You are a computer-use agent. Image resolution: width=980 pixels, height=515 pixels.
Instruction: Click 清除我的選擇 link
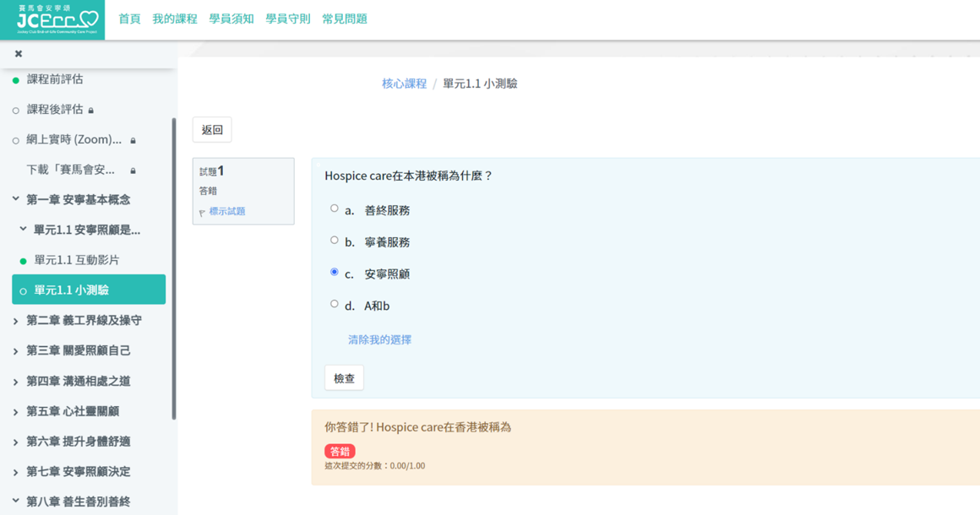coord(379,339)
